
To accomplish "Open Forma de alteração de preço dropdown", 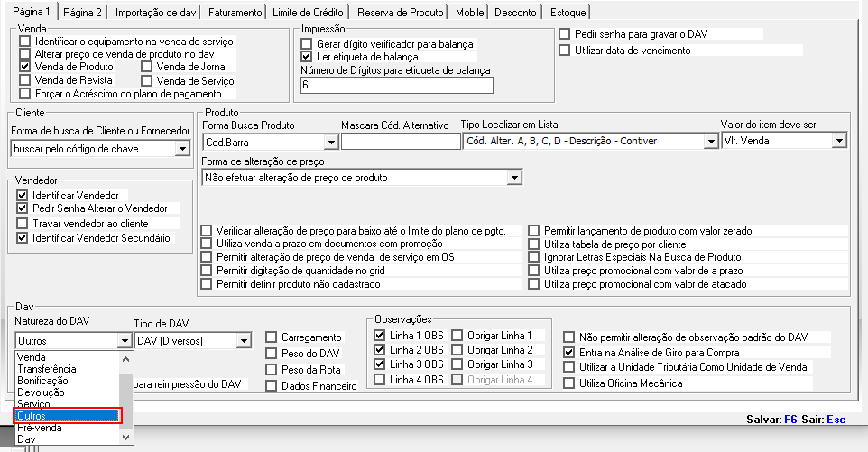I will coord(514,178).
